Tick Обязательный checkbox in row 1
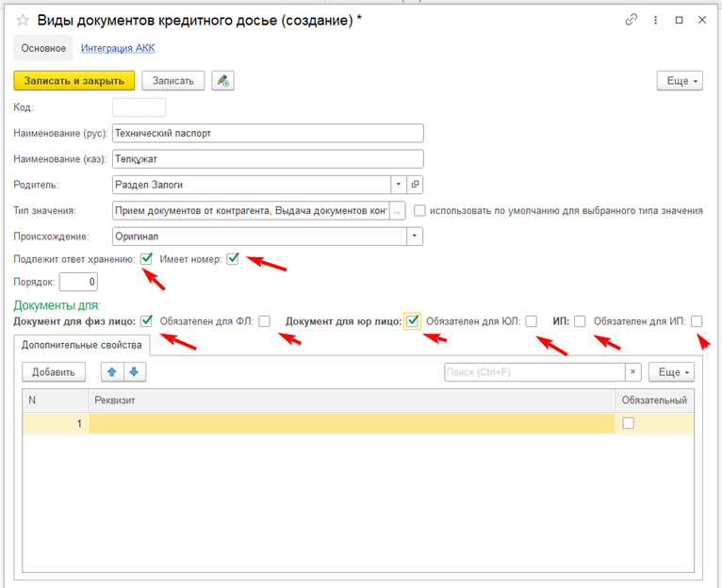 (628, 423)
